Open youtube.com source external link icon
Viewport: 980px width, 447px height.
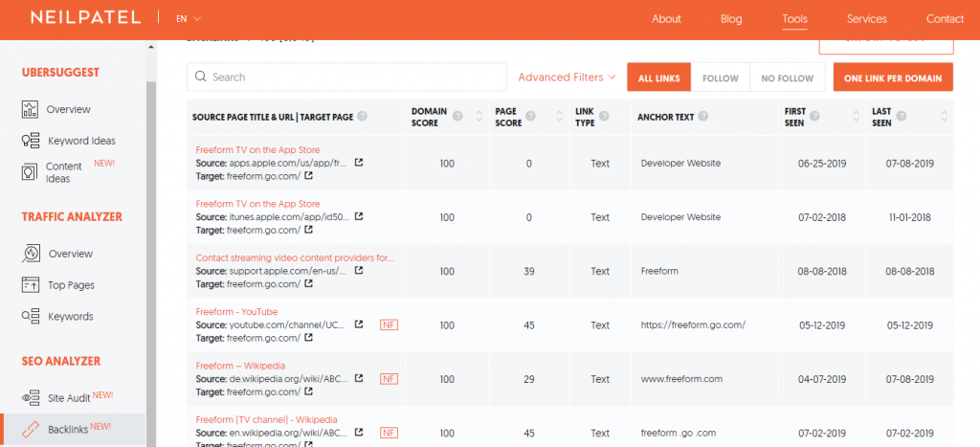[x=359, y=324]
